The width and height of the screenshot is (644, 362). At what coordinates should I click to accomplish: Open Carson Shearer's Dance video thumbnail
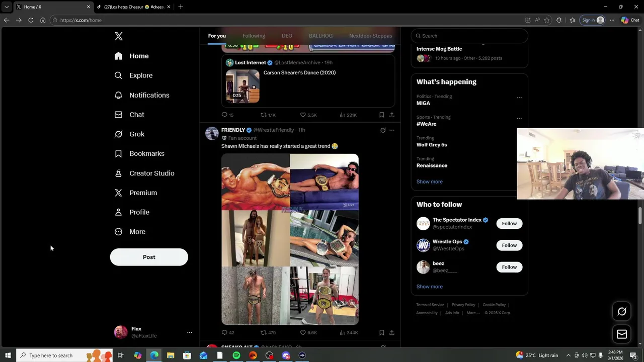[243, 86]
